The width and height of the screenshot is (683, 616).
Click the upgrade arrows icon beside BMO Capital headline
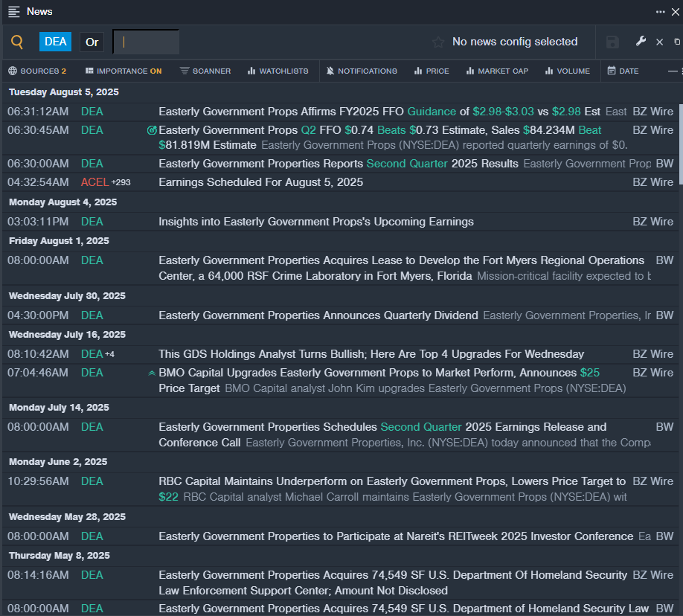pyautogui.click(x=152, y=373)
